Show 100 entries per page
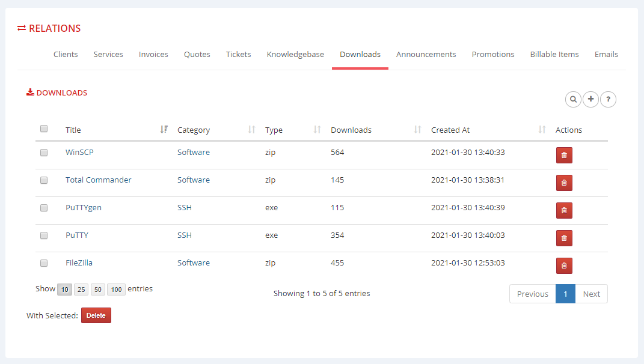644x364 pixels. pyautogui.click(x=115, y=289)
